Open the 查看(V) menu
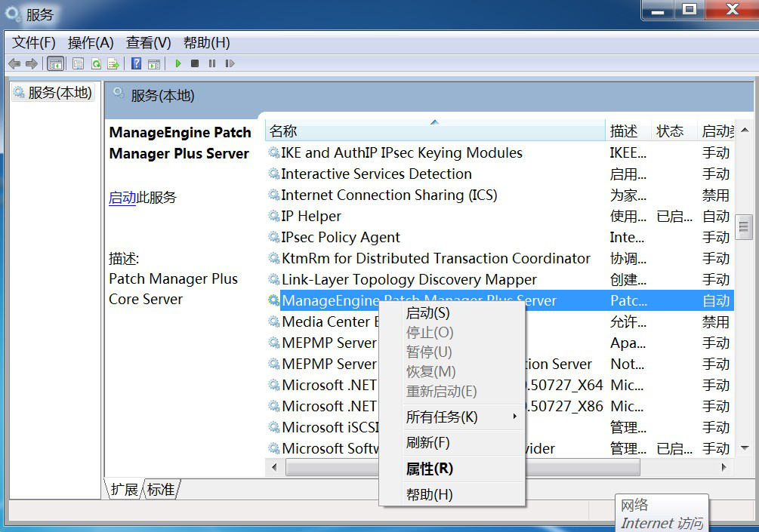759x532 pixels. [x=148, y=42]
